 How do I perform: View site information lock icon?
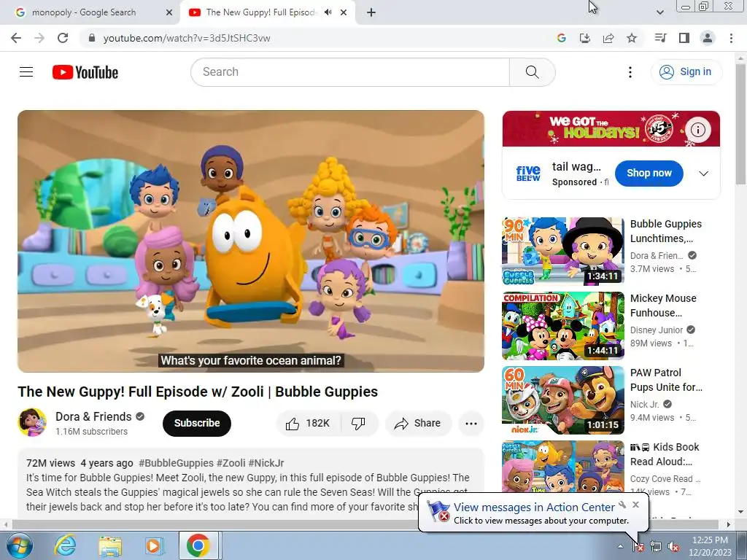pyautogui.click(x=92, y=38)
